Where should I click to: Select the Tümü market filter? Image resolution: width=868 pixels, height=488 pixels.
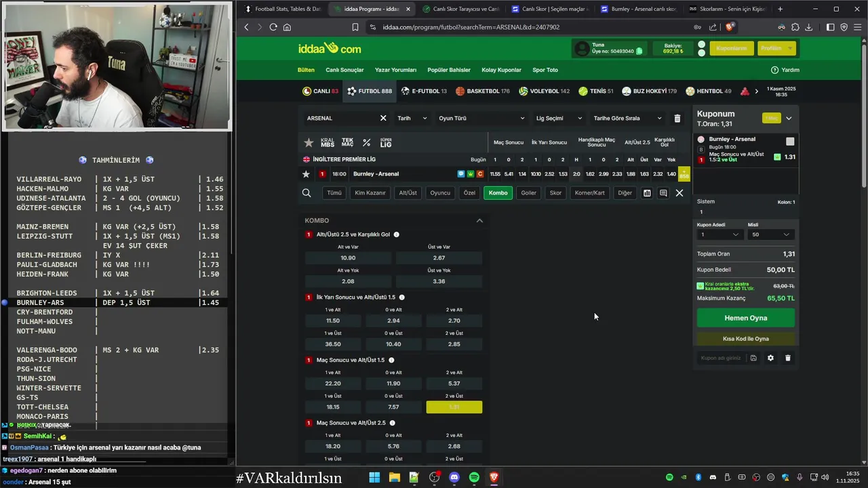[334, 193]
